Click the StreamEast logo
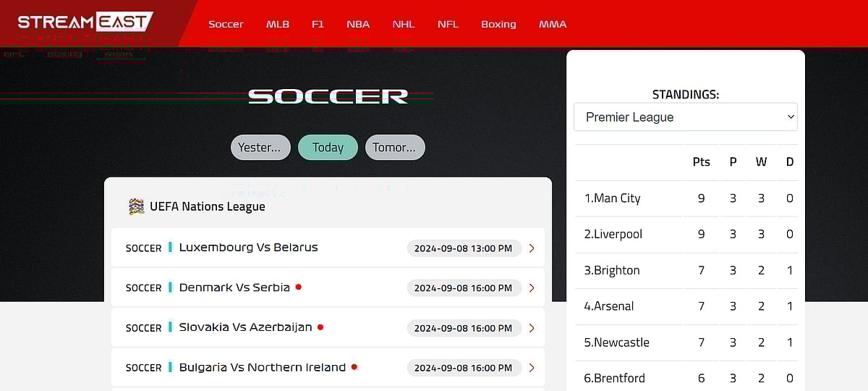 tap(85, 21)
